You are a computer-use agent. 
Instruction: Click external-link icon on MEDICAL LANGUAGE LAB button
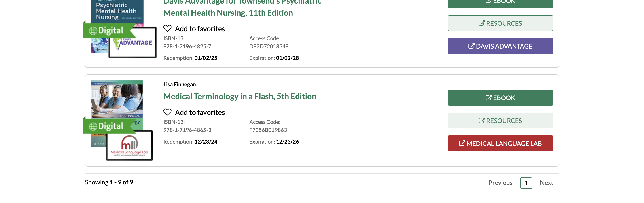462,143
